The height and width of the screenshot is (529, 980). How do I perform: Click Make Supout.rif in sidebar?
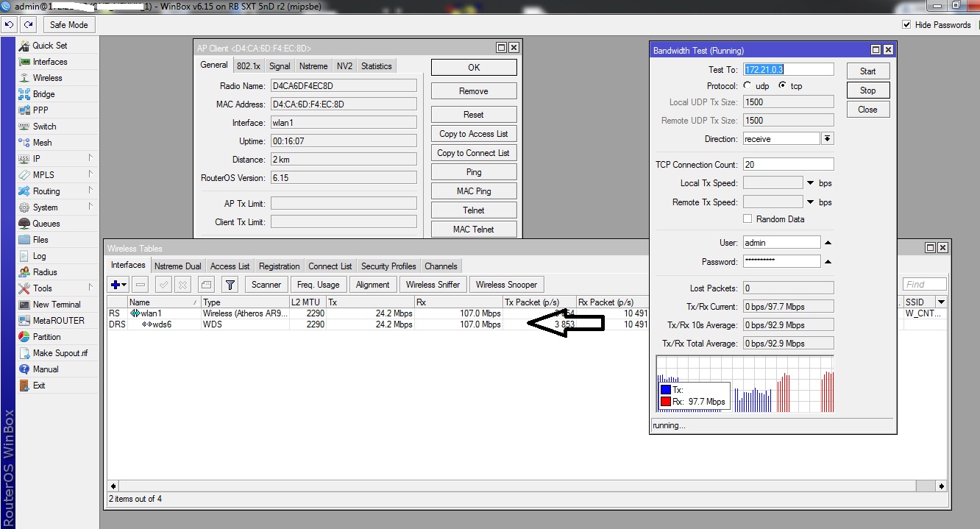60,353
